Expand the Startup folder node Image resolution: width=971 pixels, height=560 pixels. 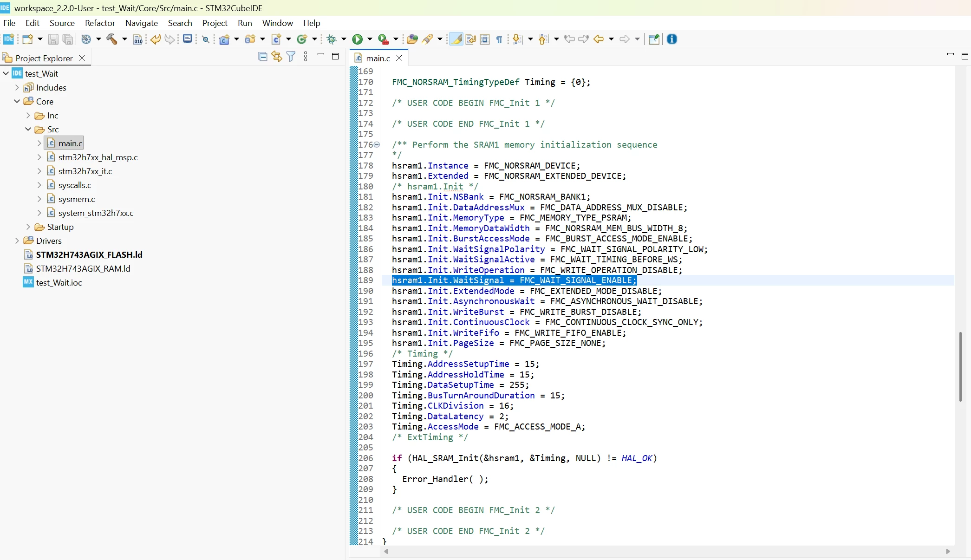[28, 227]
